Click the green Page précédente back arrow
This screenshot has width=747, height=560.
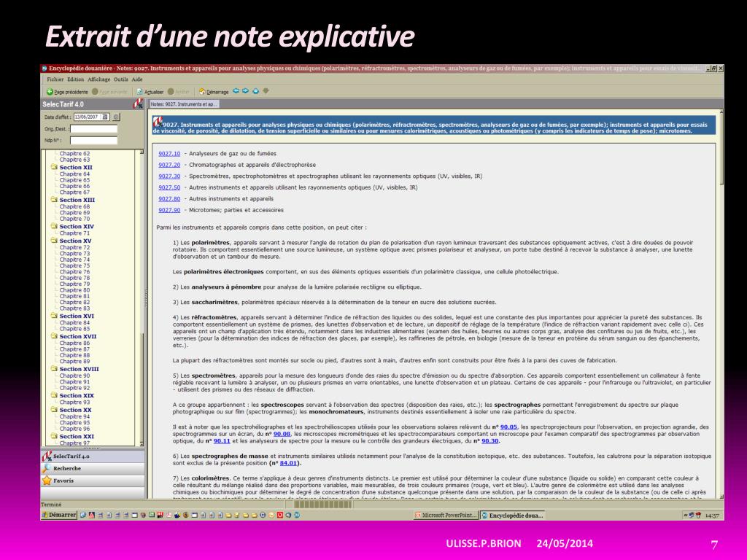(50, 91)
